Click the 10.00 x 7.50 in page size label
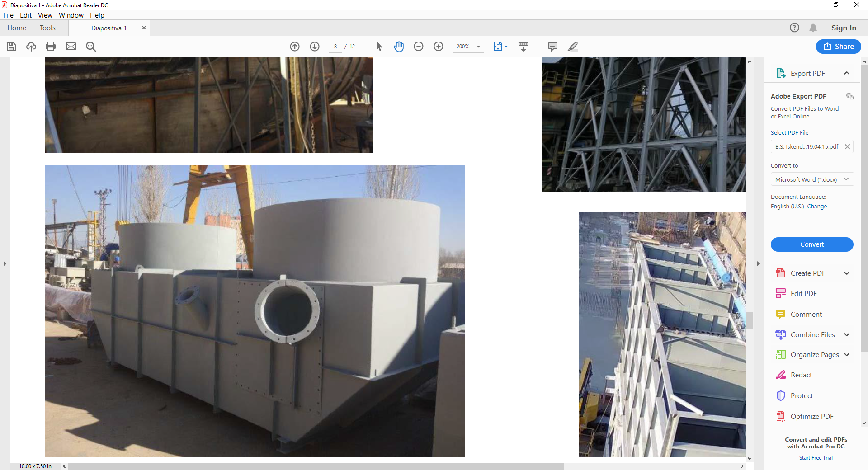The image size is (868, 470). coord(35,466)
